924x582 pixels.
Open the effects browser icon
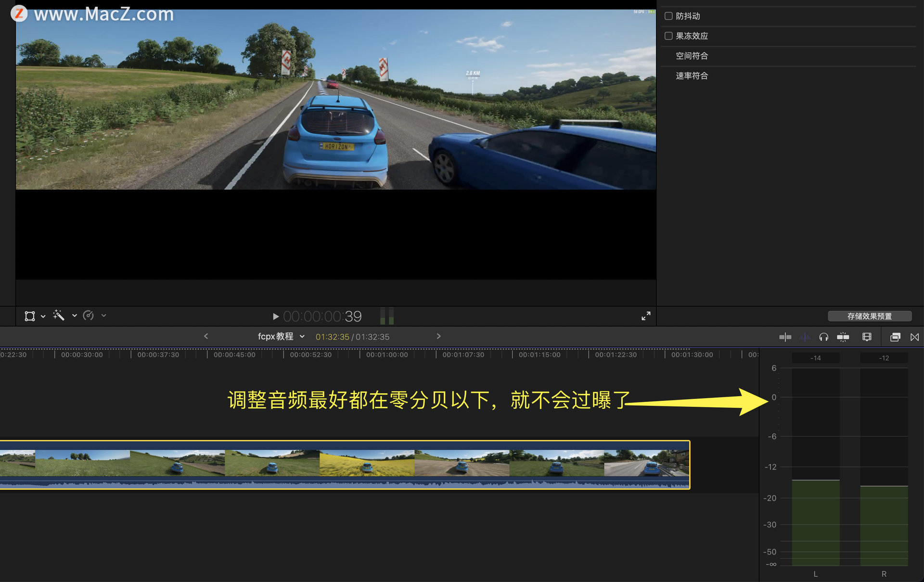pos(895,337)
